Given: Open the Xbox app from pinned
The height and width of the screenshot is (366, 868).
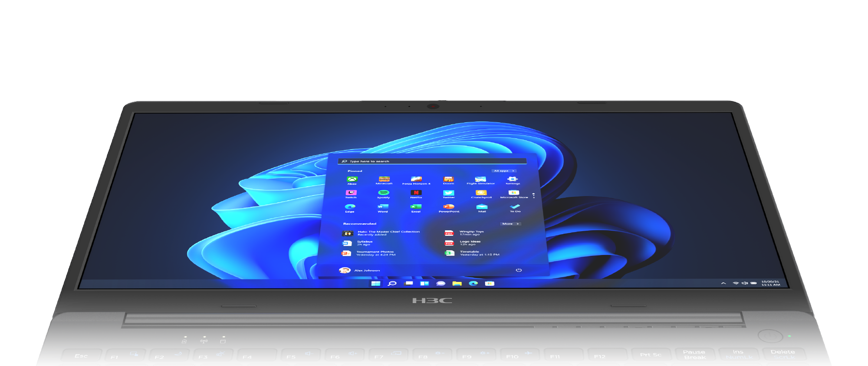Looking at the screenshot, I should 352,180.
